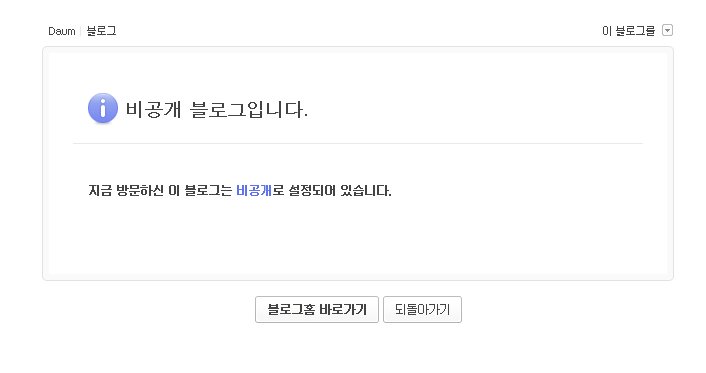Viewport: 706px width, 373px height.
Task: Click the blue info circle icon
Action: coord(103,108)
